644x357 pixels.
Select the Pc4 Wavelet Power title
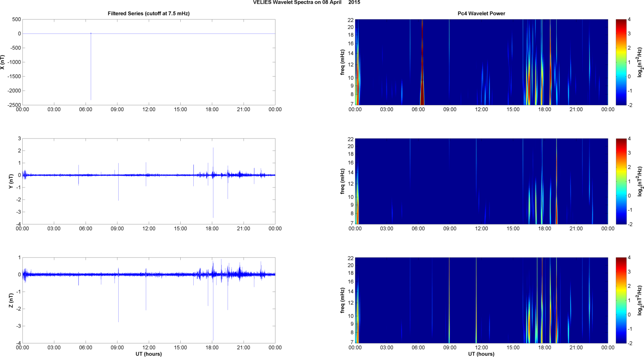coord(481,13)
